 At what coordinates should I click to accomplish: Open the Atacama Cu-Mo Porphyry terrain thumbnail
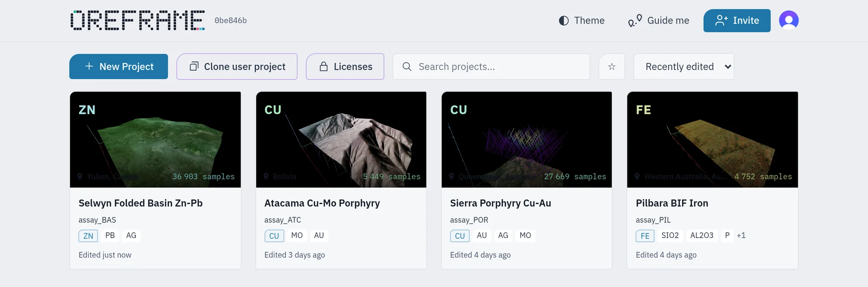coord(341,139)
